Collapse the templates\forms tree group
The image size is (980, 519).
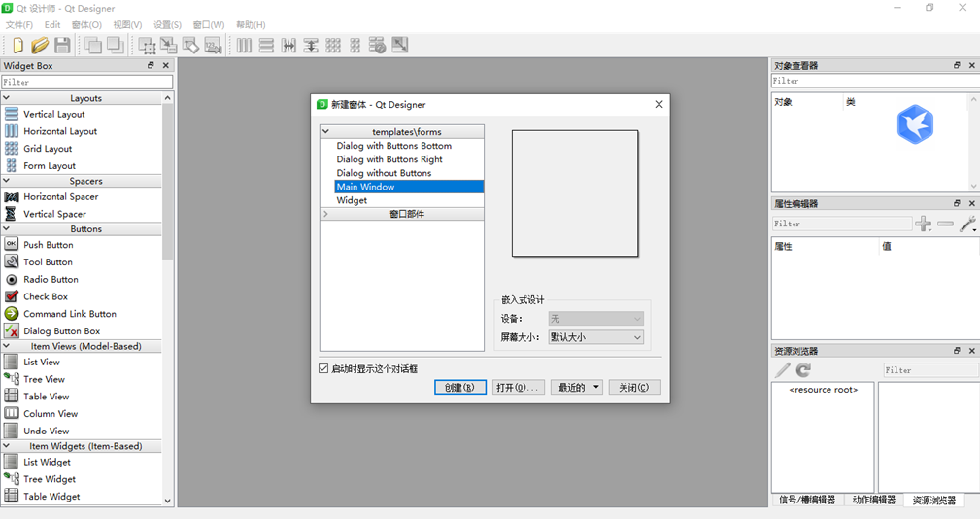pyautogui.click(x=325, y=132)
